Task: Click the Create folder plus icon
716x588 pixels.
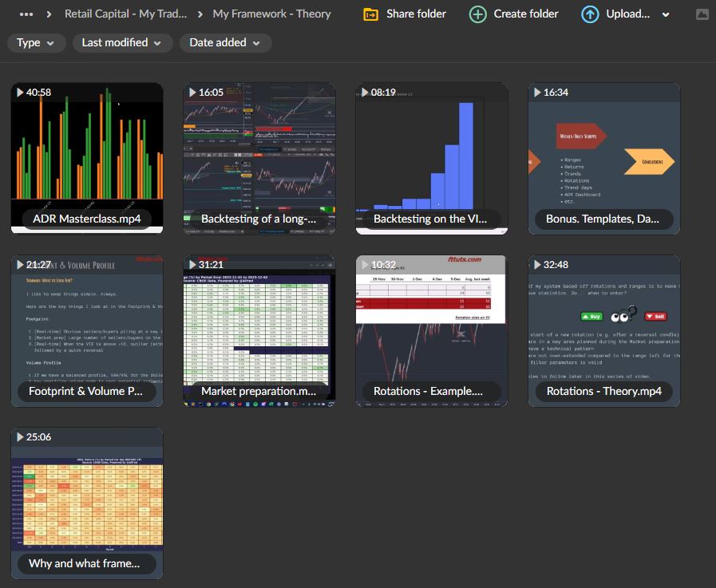Action: [x=477, y=14]
